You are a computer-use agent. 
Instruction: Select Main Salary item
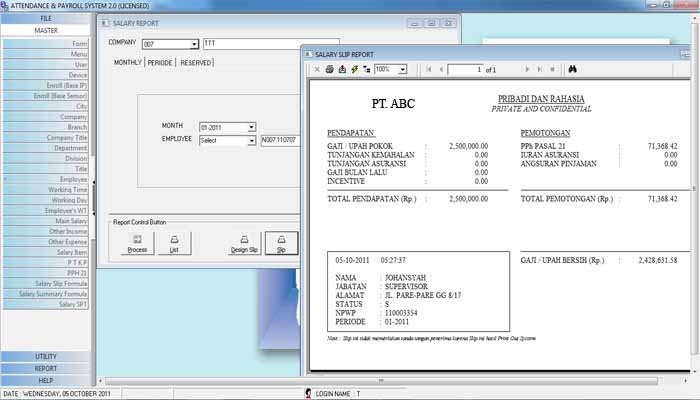[46, 221]
